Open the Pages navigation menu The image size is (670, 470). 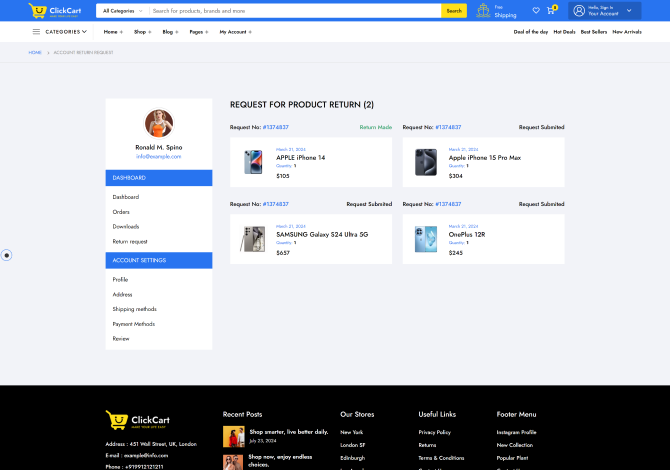tap(198, 32)
